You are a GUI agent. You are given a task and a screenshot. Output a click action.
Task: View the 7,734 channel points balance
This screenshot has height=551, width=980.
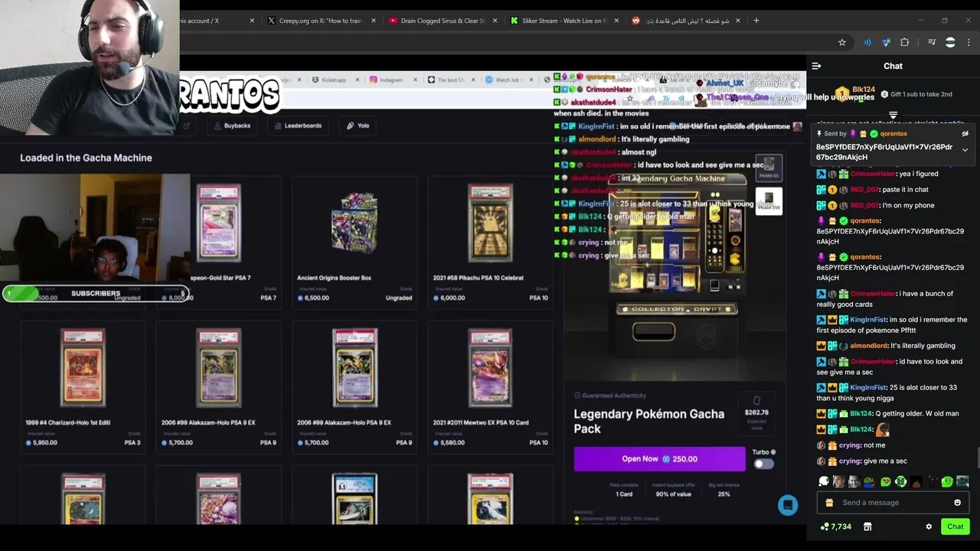coord(835,527)
